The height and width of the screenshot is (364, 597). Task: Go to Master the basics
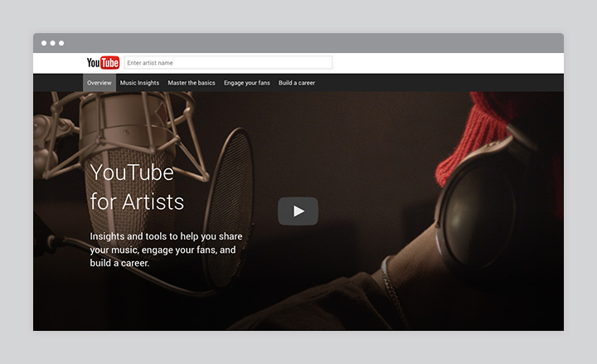pos(192,83)
